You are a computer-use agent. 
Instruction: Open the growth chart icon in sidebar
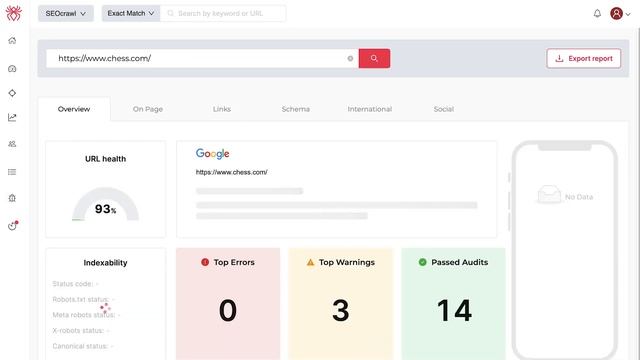point(12,118)
